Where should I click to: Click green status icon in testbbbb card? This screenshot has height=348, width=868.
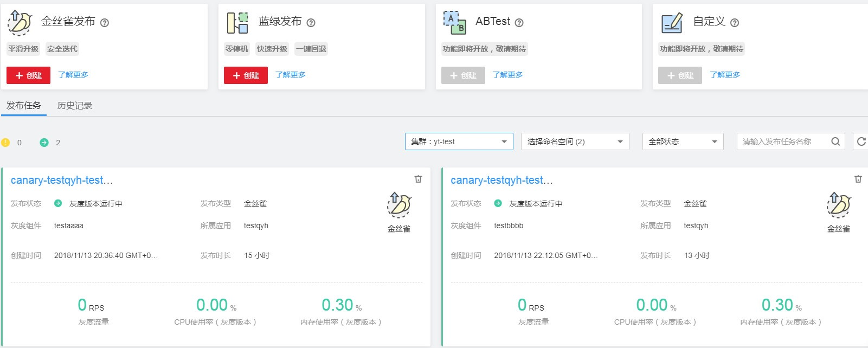pyautogui.click(x=498, y=203)
